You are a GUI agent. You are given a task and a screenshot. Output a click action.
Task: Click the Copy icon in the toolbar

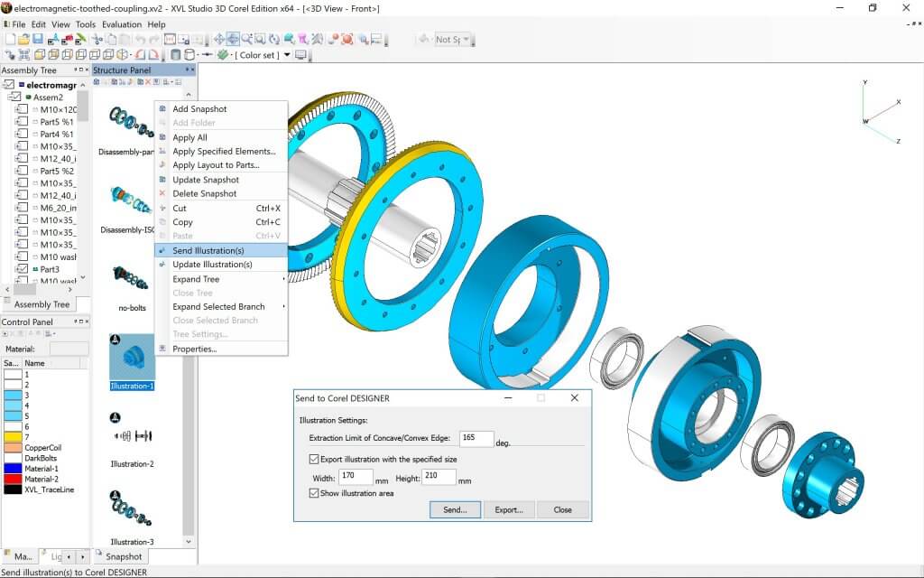pos(113,39)
